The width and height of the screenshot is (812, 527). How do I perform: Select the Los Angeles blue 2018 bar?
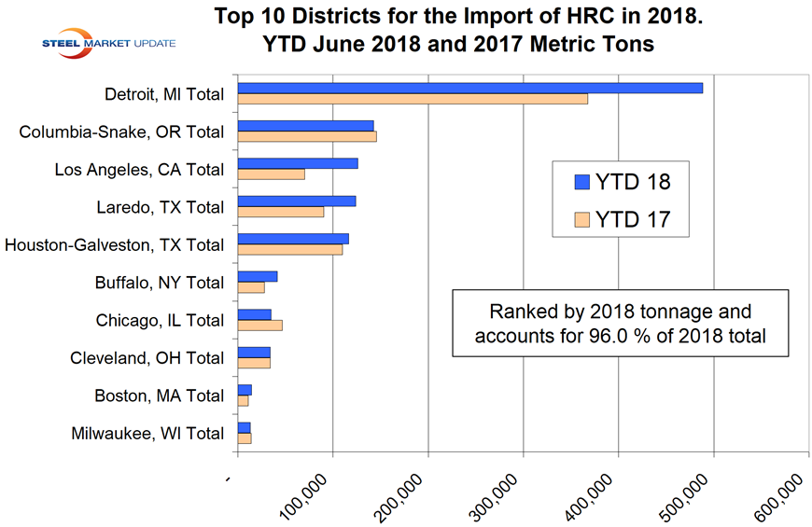[298, 163]
